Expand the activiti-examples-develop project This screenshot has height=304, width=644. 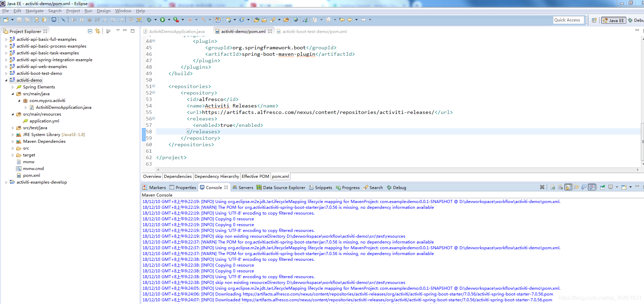point(6,182)
